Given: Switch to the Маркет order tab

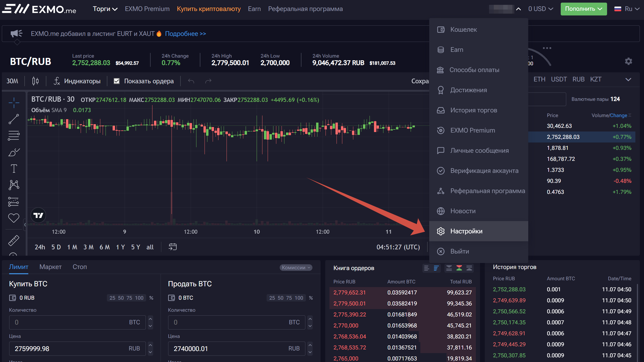Looking at the screenshot, I should tap(50, 267).
